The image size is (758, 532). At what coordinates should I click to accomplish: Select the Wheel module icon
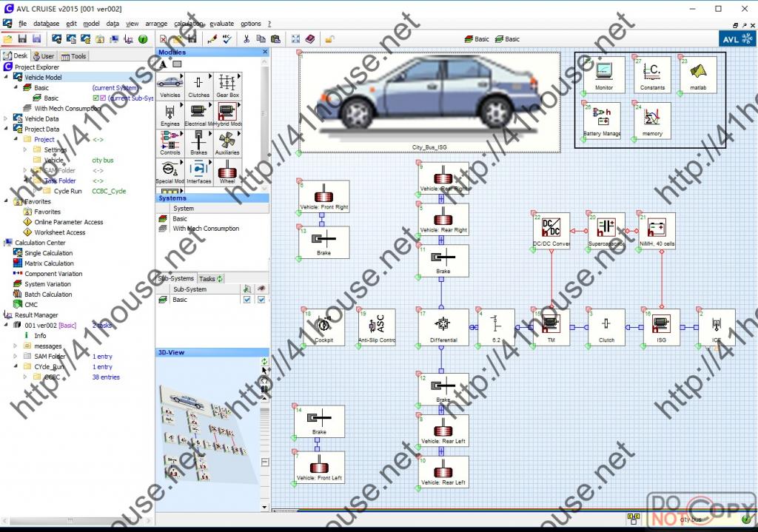(227, 172)
